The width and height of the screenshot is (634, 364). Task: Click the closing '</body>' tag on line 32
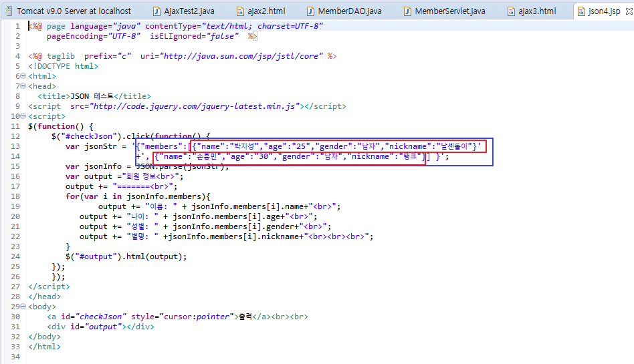pyautogui.click(x=45, y=337)
